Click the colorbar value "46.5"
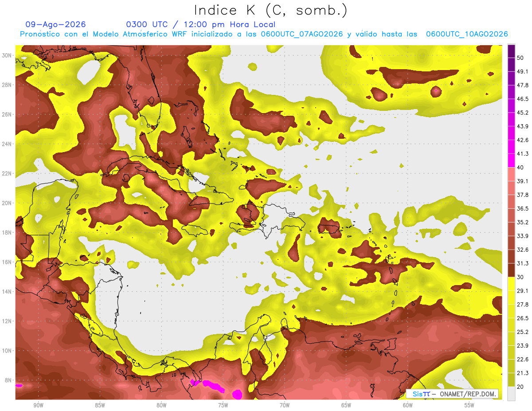This screenshot has width=532, height=411. pyautogui.click(x=523, y=99)
